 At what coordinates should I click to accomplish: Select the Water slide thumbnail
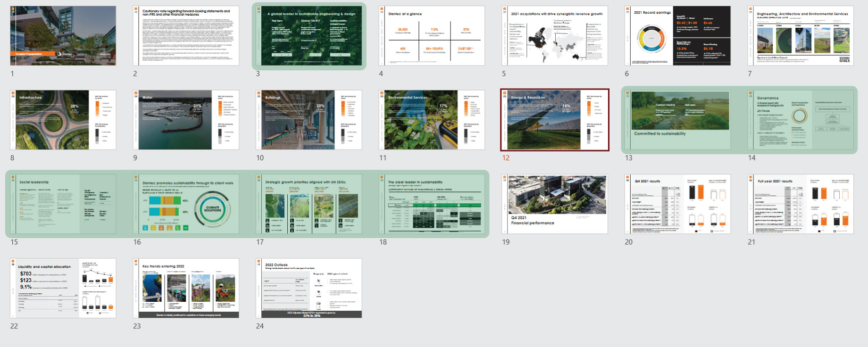[186, 120]
